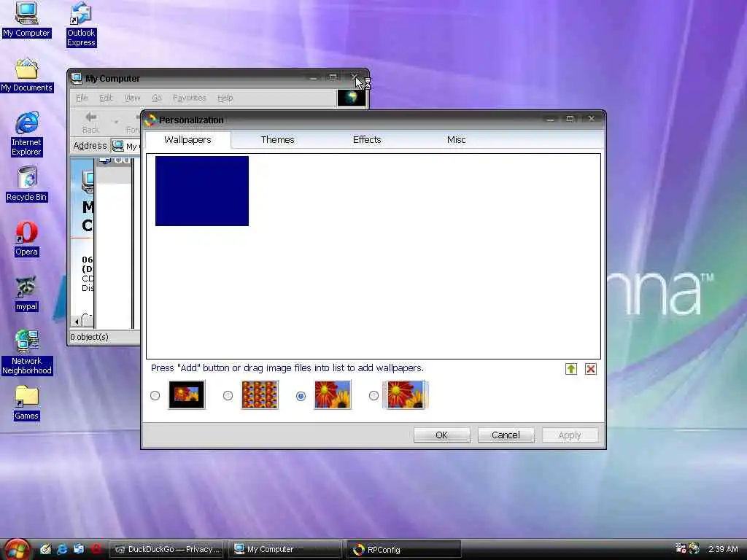This screenshot has width=747, height=560.
Task: Open the Recycle Bin desktop icon
Action: (27, 184)
